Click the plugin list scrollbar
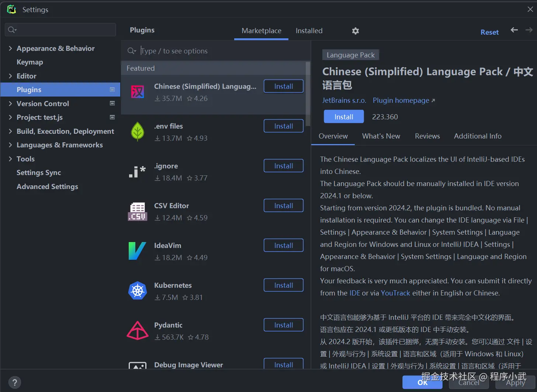This screenshot has width=537, height=392. pos(308,94)
